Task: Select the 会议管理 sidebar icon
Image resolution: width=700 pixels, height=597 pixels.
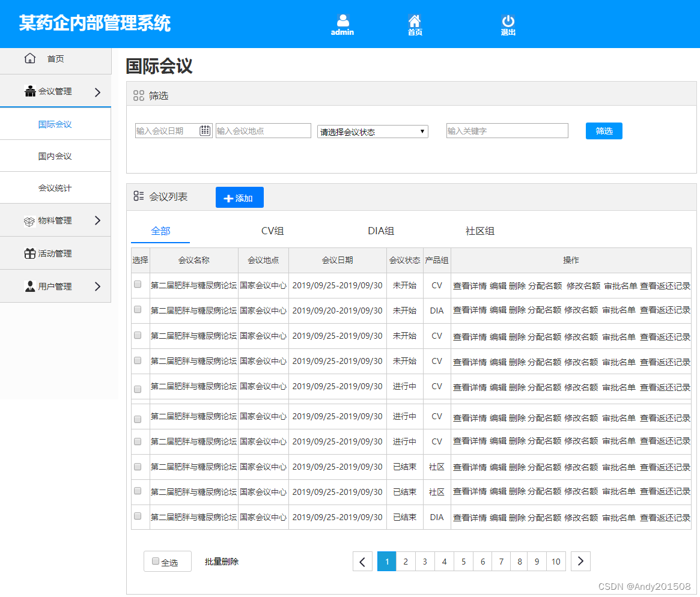Action: tap(29, 91)
